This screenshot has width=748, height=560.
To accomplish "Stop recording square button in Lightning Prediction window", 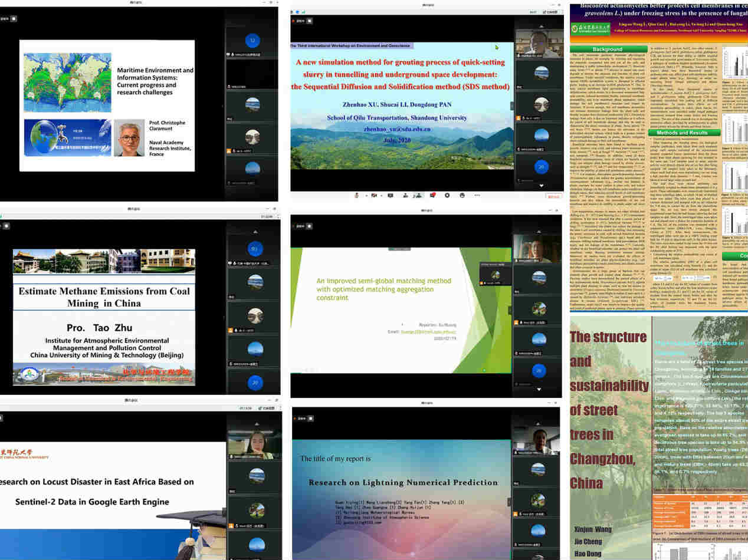I will (x=311, y=418).
